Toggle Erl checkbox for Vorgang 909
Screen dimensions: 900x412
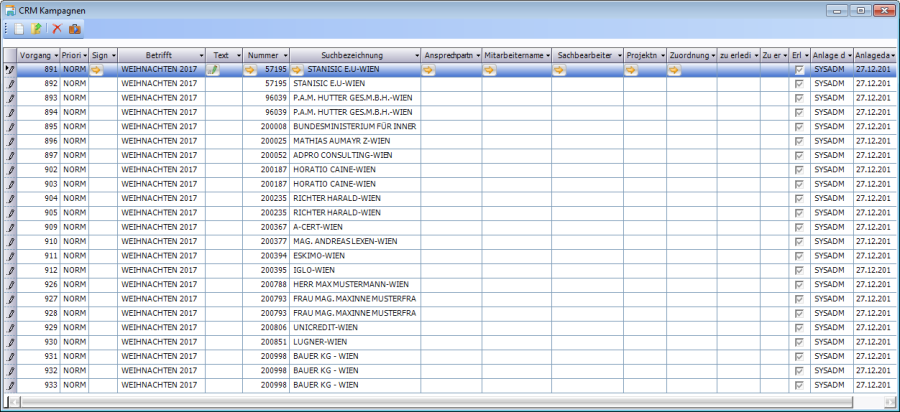click(x=798, y=227)
